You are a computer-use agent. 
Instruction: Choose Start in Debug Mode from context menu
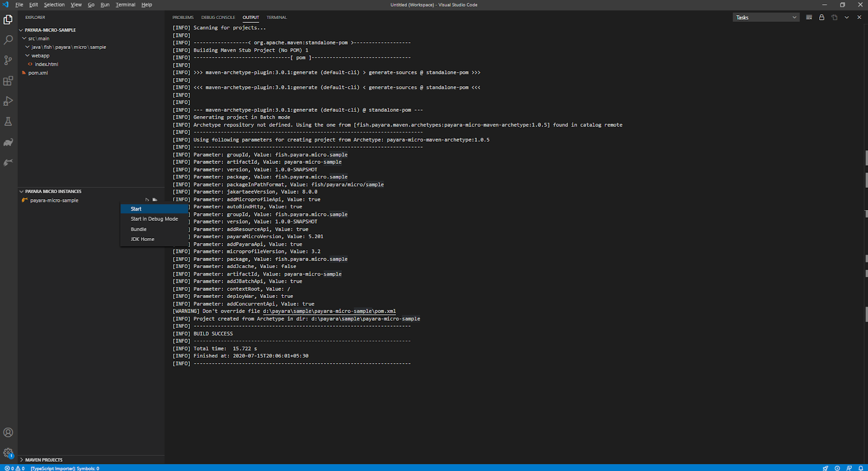pos(154,219)
